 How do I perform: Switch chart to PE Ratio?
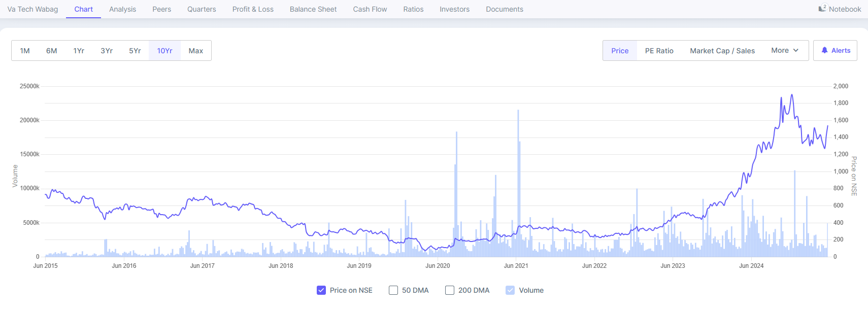pyautogui.click(x=659, y=51)
